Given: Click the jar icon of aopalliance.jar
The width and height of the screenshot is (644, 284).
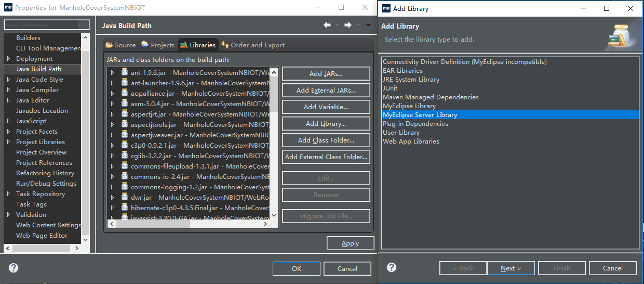Looking at the screenshot, I should (125, 93).
